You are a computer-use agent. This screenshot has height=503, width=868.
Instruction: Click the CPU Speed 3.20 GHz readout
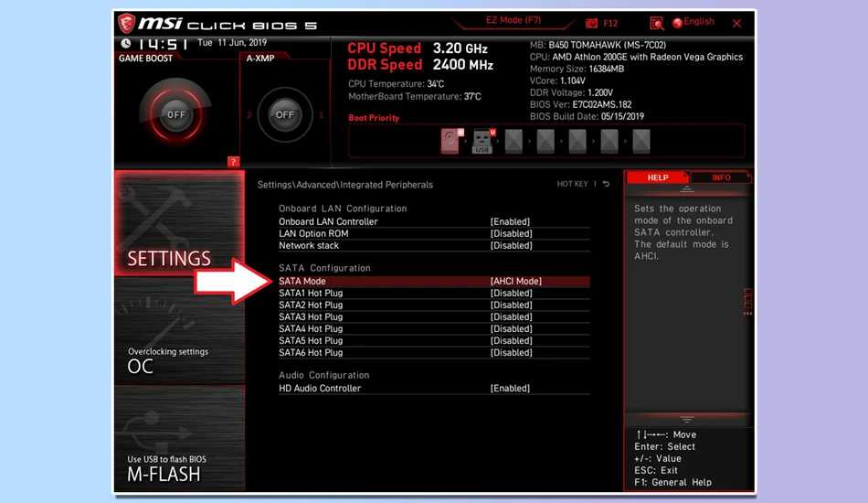(418, 48)
